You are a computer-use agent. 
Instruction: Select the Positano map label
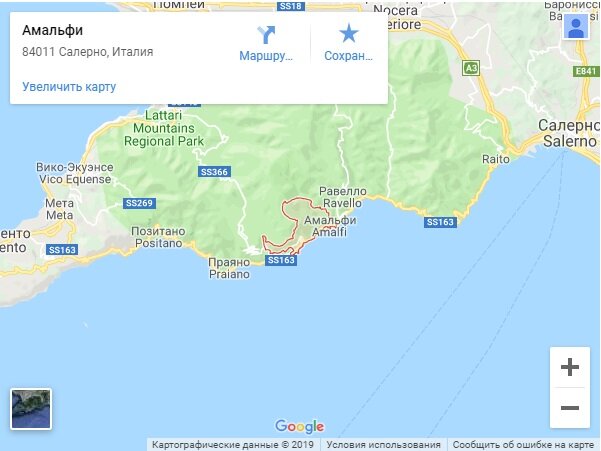coord(158,243)
